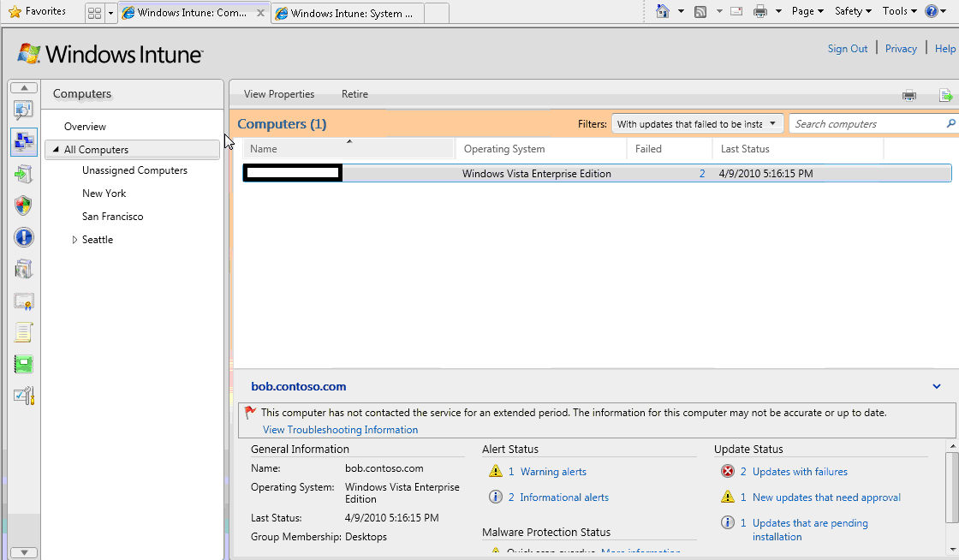Select the New York group
Image resolution: width=959 pixels, height=560 pixels.
click(x=104, y=194)
